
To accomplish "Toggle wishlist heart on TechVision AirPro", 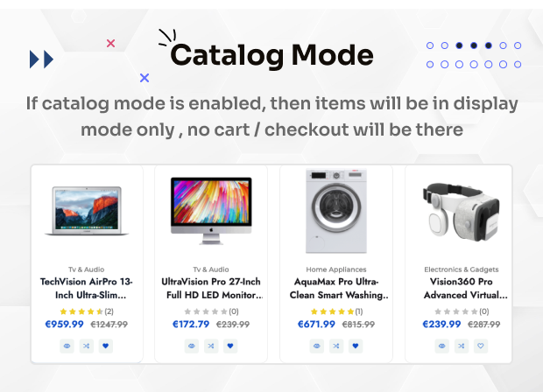I will (106, 346).
